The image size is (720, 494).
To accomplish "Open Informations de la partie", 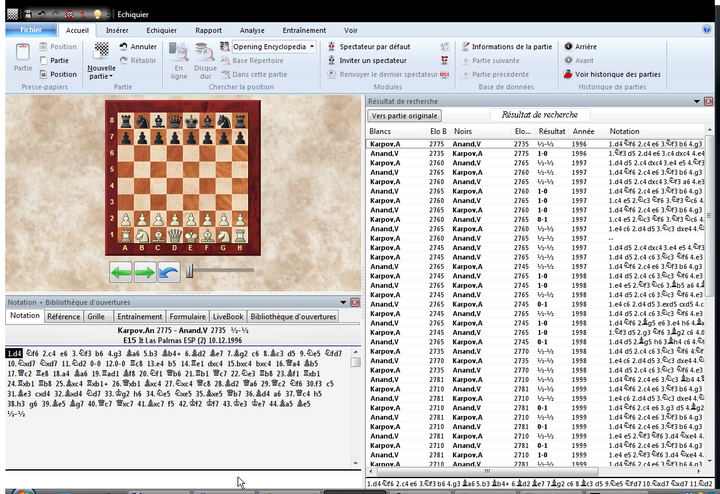I will pyautogui.click(x=507, y=46).
